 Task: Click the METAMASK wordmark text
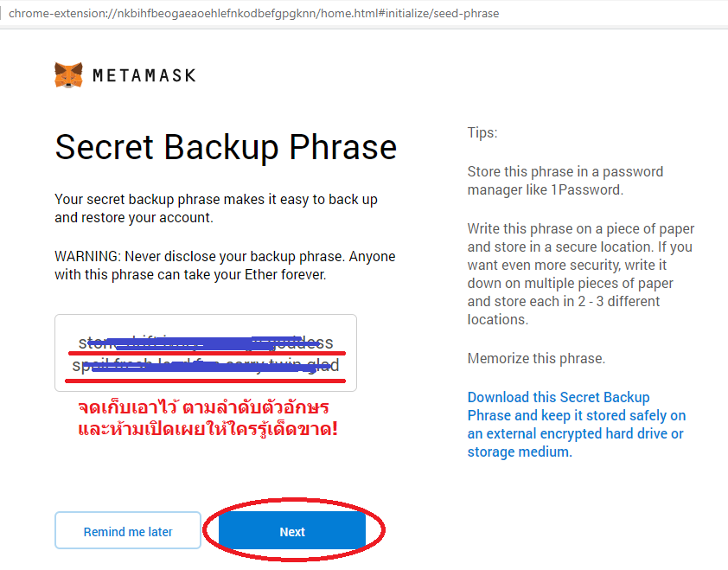click(144, 76)
